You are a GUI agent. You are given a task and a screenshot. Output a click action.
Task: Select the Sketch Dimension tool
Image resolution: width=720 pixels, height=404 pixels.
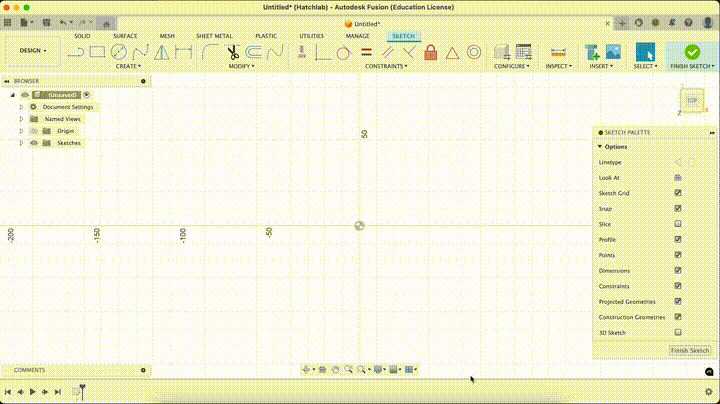[x=183, y=52]
